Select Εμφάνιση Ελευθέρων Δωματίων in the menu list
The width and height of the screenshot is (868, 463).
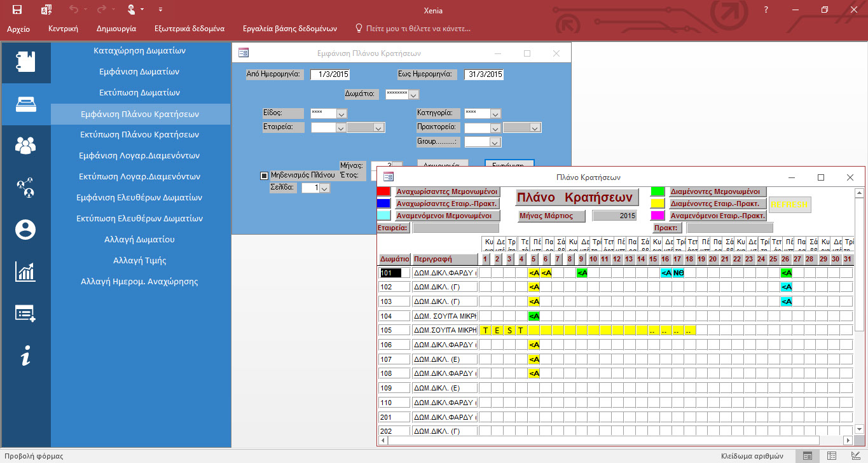tap(139, 197)
